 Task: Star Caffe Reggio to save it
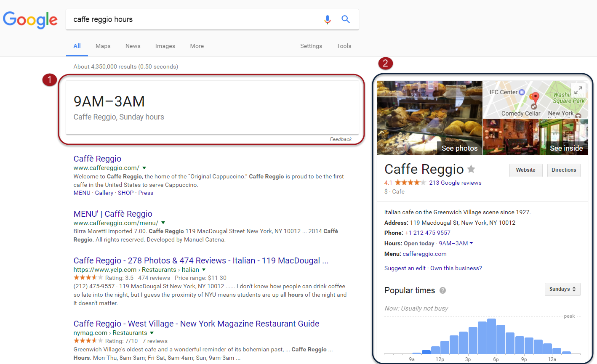[x=471, y=169]
